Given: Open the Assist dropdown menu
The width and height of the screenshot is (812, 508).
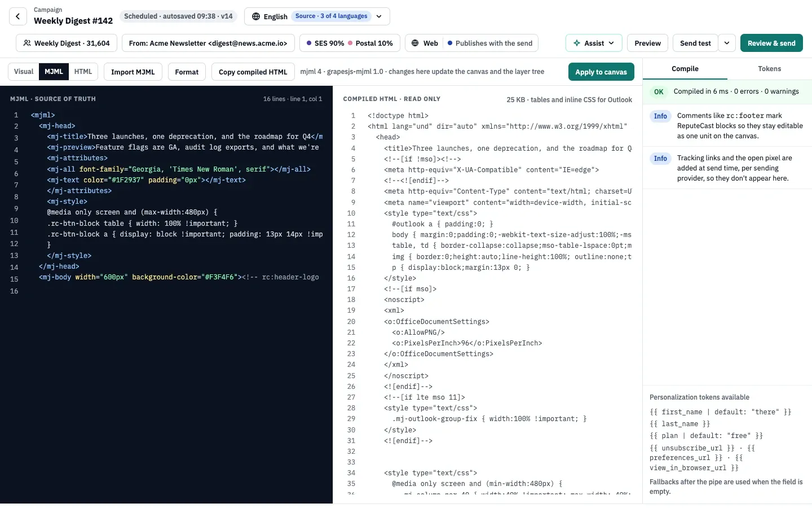Looking at the screenshot, I should coord(594,43).
